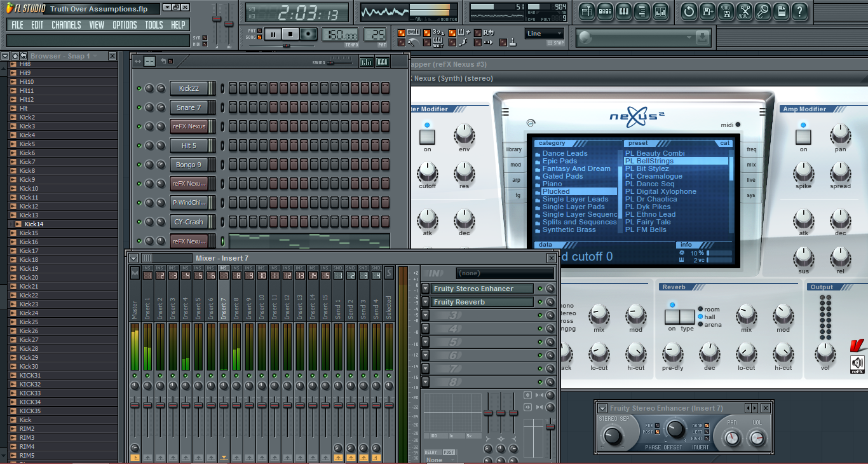Open the crossed tools icon in the toolbar
The image size is (868, 464).
745,11
